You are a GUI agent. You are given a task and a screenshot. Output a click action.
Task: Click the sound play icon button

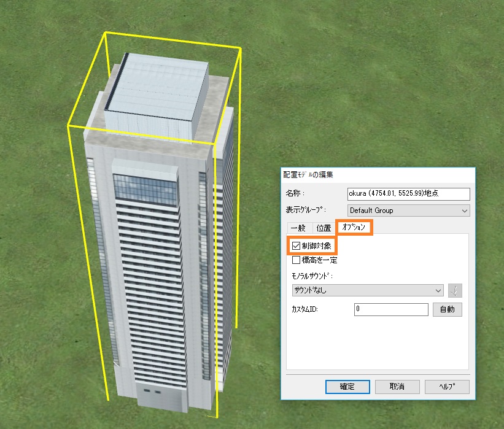(455, 290)
